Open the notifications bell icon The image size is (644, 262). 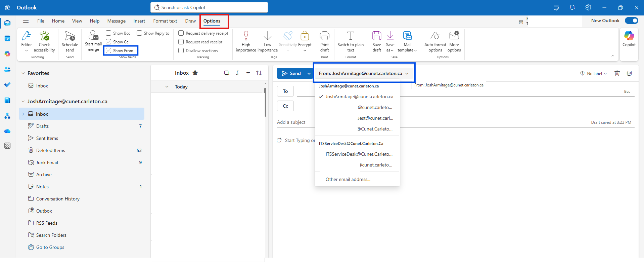[x=572, y=7]
